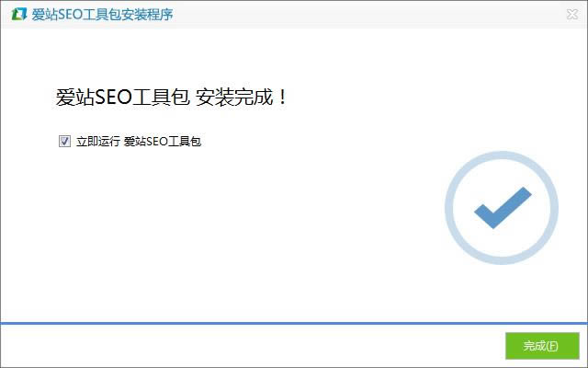Click the exclamation mark ending the heading
Image resolution: width=588 pixels, height=368 pixels.
283,97
